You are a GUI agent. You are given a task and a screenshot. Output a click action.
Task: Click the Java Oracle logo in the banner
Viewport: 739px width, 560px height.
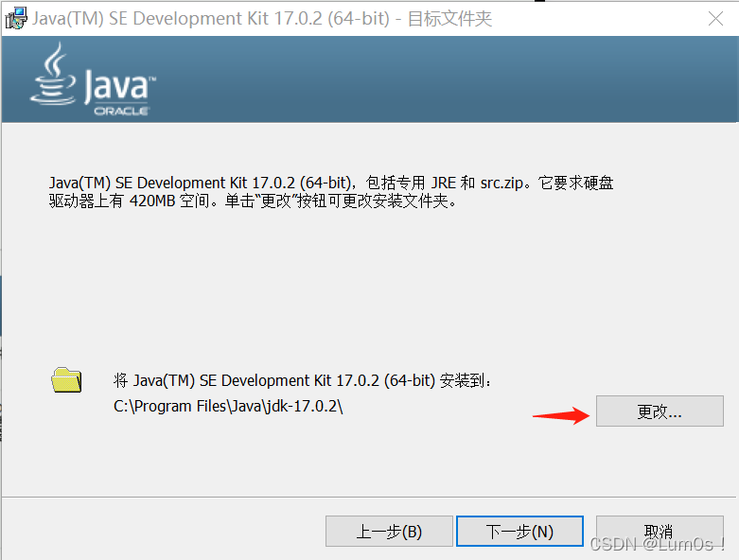click(x=94, y=79)
